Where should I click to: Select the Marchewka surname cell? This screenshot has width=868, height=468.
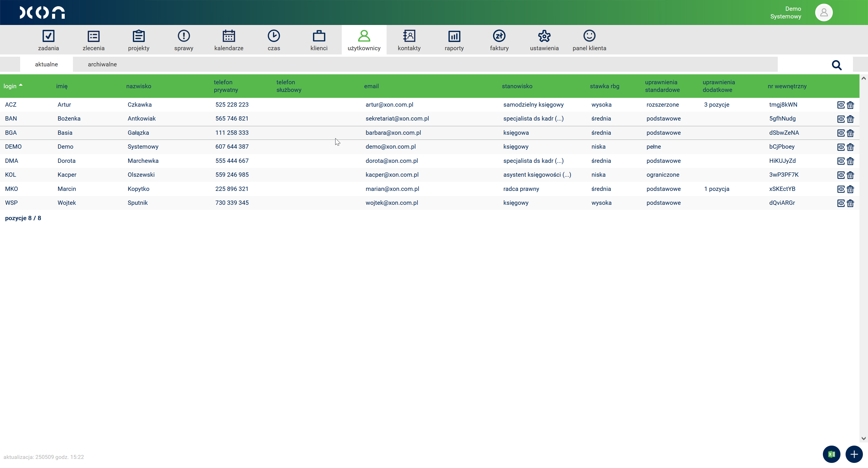pyautogui.click(x=143, y=161)
